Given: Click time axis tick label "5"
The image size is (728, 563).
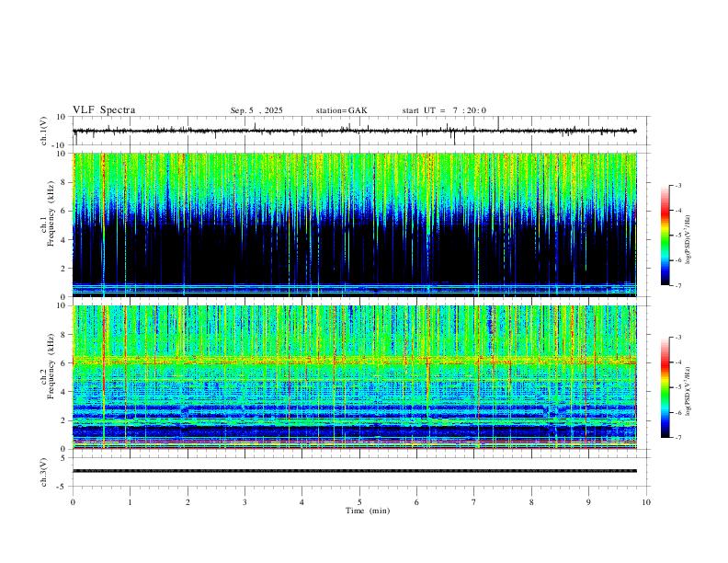Looking at the screenshot, I should click(x=359, y=502).
